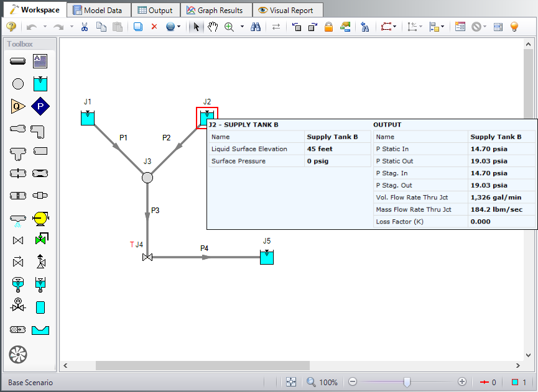Toggle the pan hand tool
This screenshot has height=392, width=538.
pyautogui.click(x=213, y=27)
